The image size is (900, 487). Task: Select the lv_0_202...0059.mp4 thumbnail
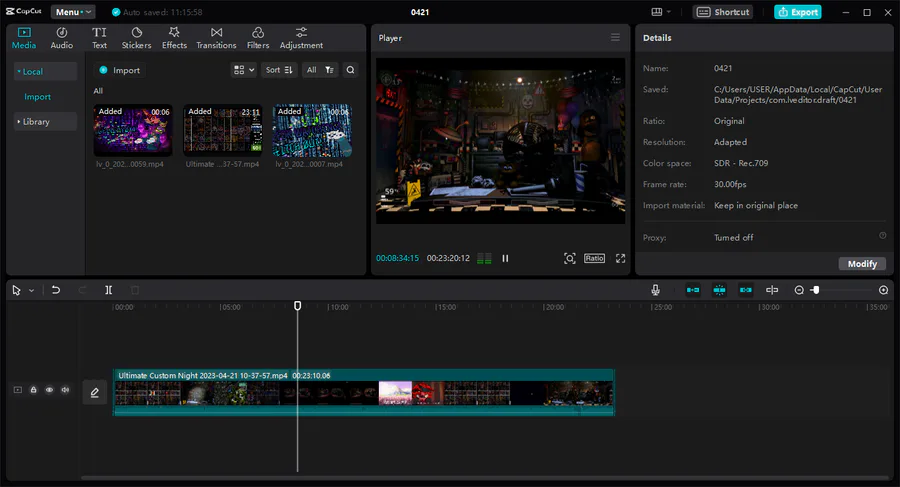[133, 130]
